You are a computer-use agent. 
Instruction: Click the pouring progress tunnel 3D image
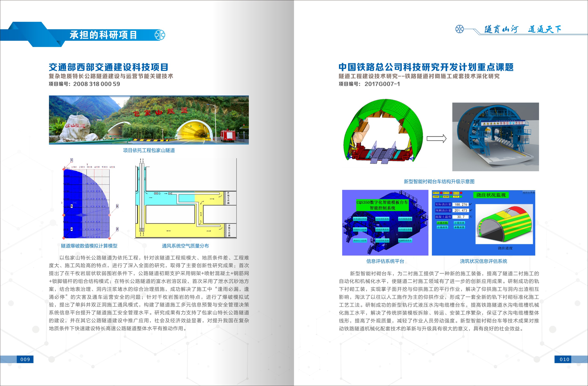click(x=504, y=224)
